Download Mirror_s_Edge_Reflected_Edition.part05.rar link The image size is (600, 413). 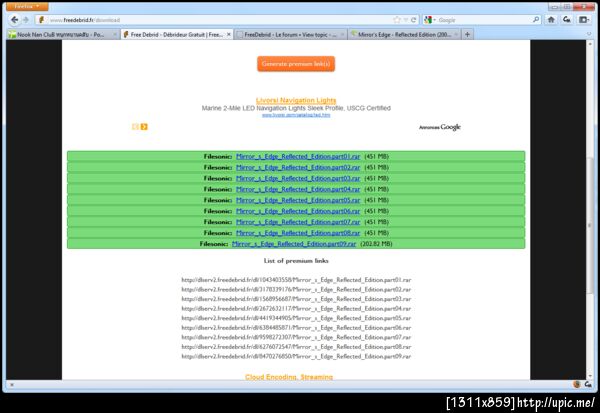[x=298, y=200]
